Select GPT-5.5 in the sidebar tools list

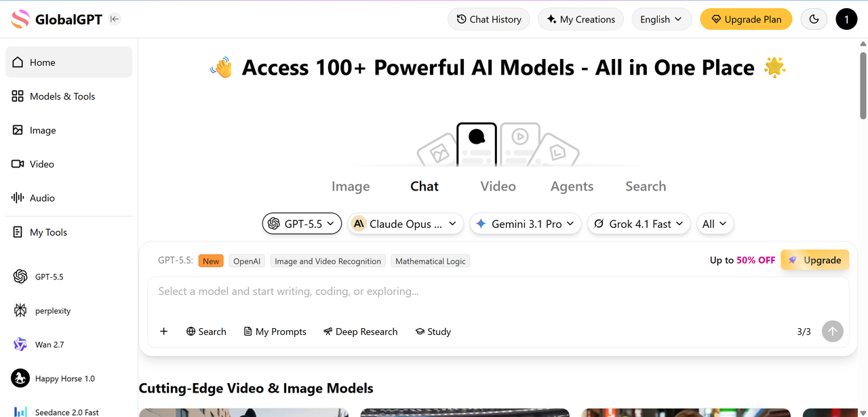coord(69,277)
